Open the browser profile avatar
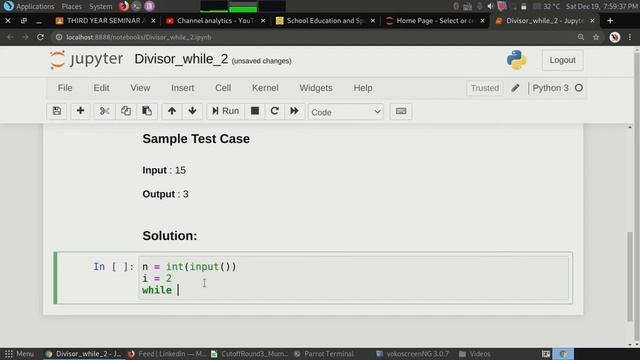Image resolution: width=640 pixels, height=360 pixels. point(615,37)
